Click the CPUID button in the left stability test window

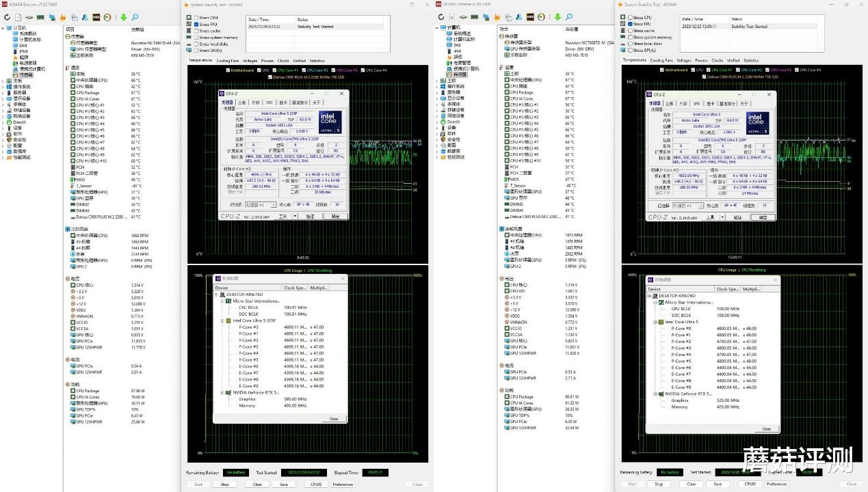pyautogui.click(x=316, y=484)
